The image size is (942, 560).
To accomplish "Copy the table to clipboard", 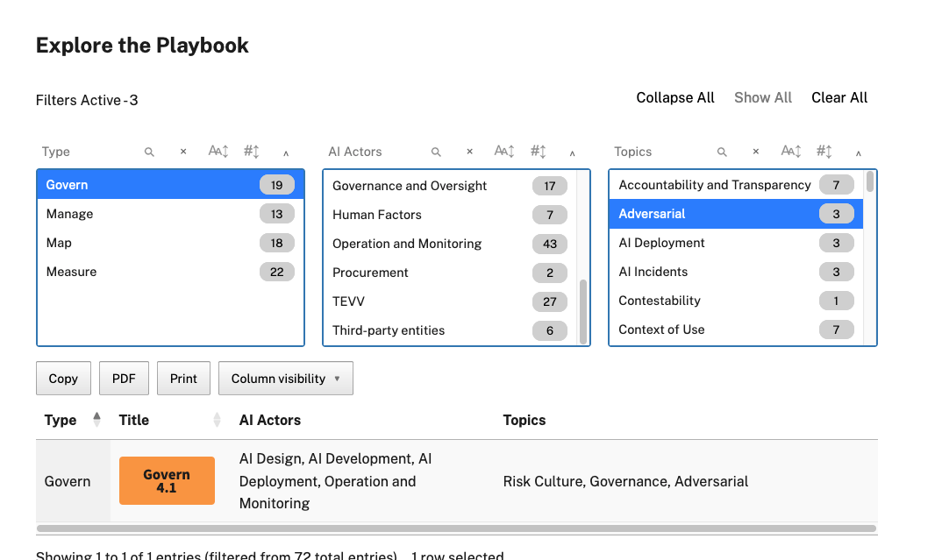I will [63, 378].
